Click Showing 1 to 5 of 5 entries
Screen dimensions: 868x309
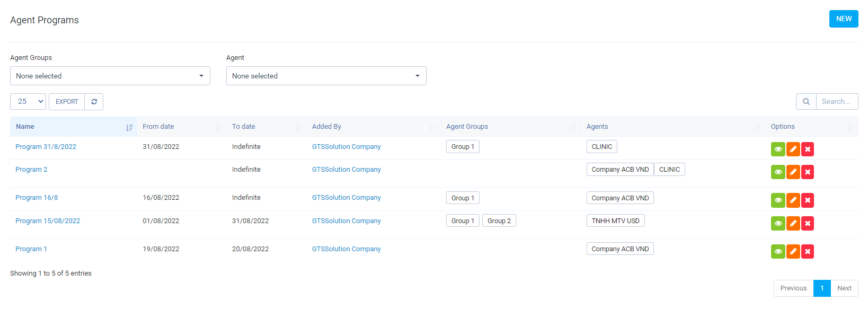pyautogui.click(x=51, y=273)
